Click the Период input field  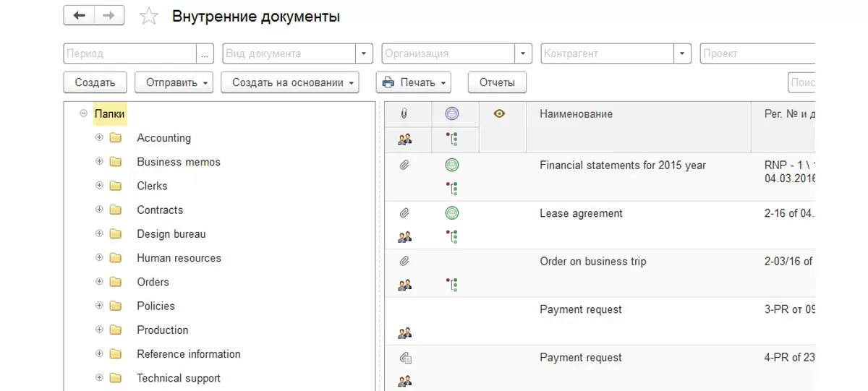[130, 53]
